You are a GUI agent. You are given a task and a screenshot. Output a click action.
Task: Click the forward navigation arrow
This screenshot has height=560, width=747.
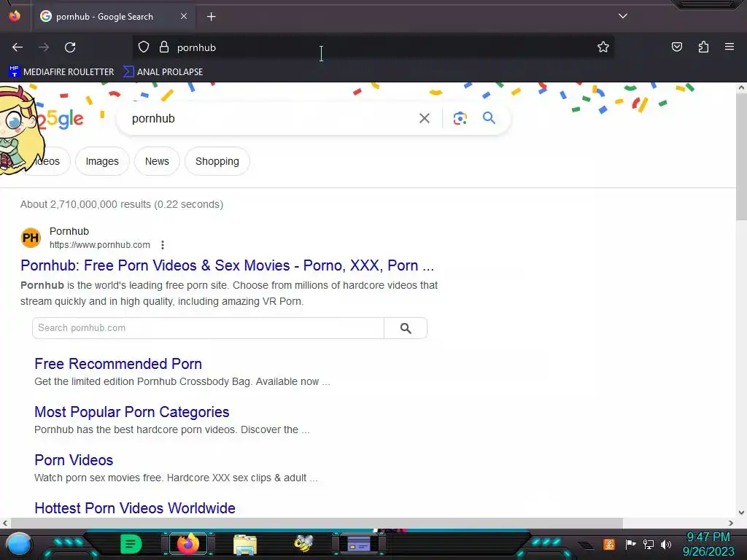[44, 47]
